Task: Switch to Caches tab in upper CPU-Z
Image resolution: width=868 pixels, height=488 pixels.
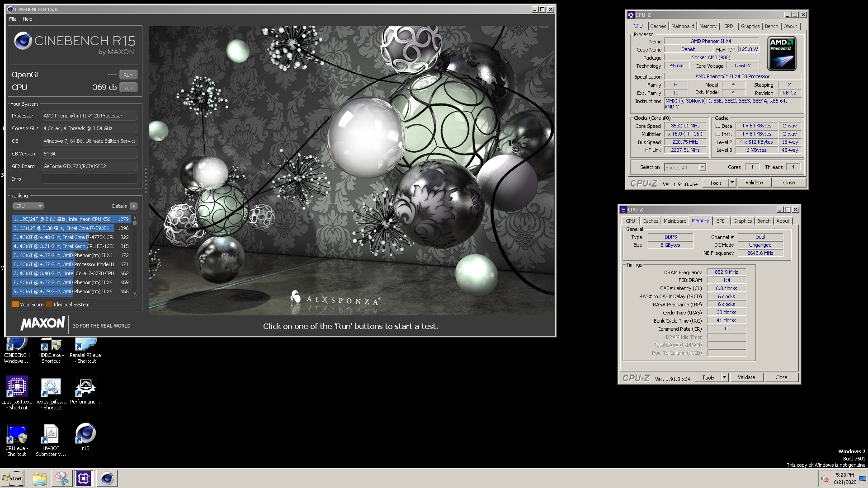Action: click(658, 26)
